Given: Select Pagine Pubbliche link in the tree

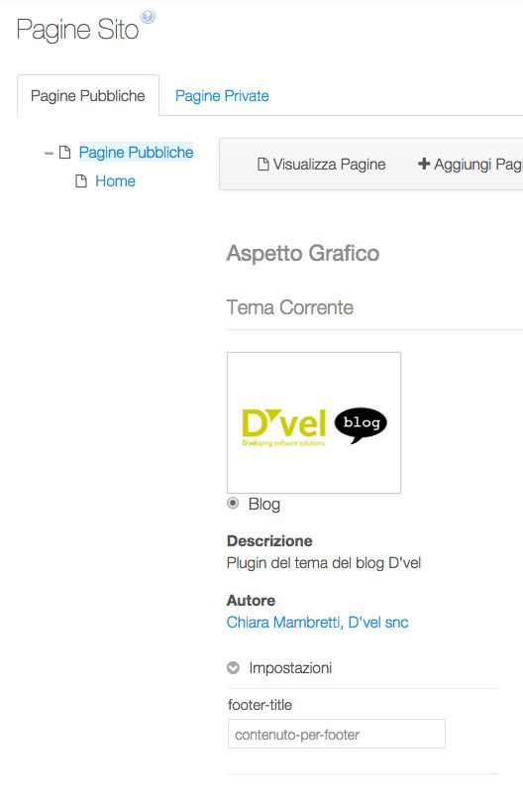Looking at the screenshot, I should coord(136,153).
